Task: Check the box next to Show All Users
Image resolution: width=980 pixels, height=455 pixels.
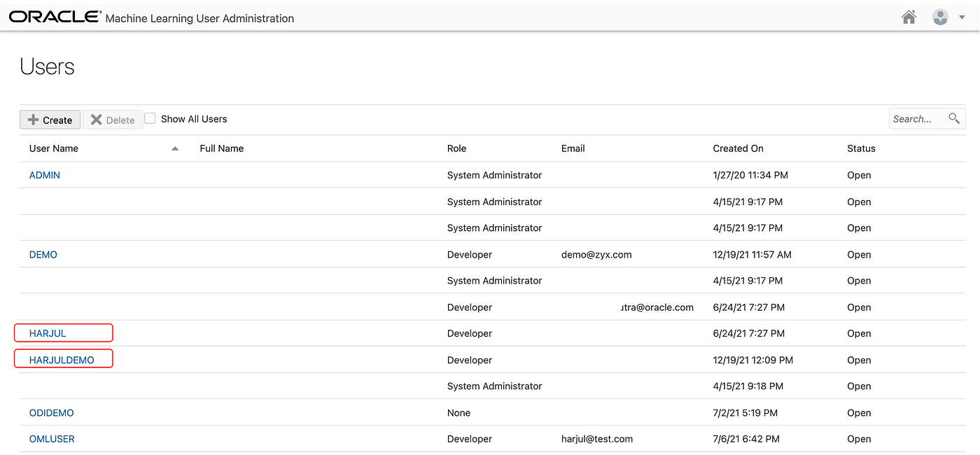Action: click(x=150, y=118)
